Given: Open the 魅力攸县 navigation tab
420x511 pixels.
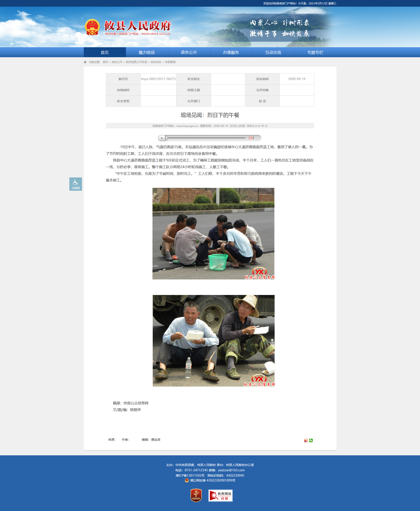Looking at the screenshot, I should [147, 52].
